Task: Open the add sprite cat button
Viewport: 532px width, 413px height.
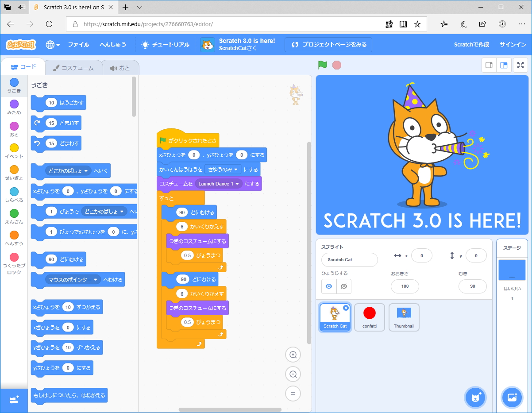Action: (475, 397)
